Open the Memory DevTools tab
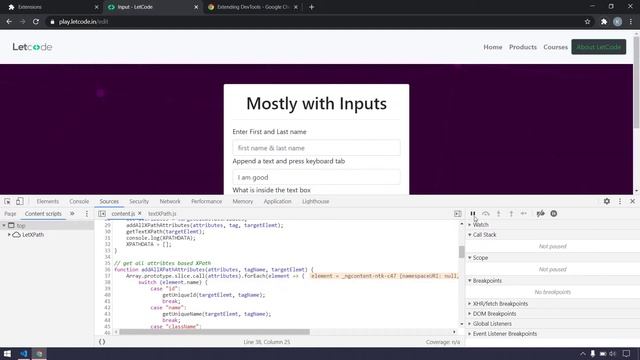Screen dimensions: 640x360 coord(243,201)
